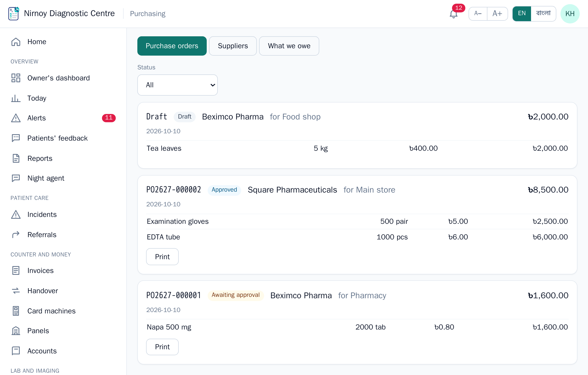This screenshot has width=588, height=375.
Task: Click the Home icon in sidebar
Action: click(16, 42)
